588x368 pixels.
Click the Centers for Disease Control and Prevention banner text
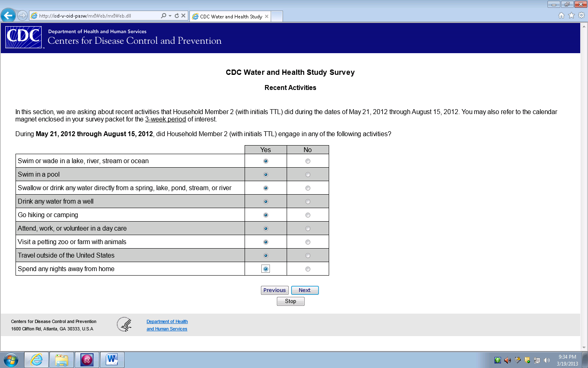coord(135,41)
